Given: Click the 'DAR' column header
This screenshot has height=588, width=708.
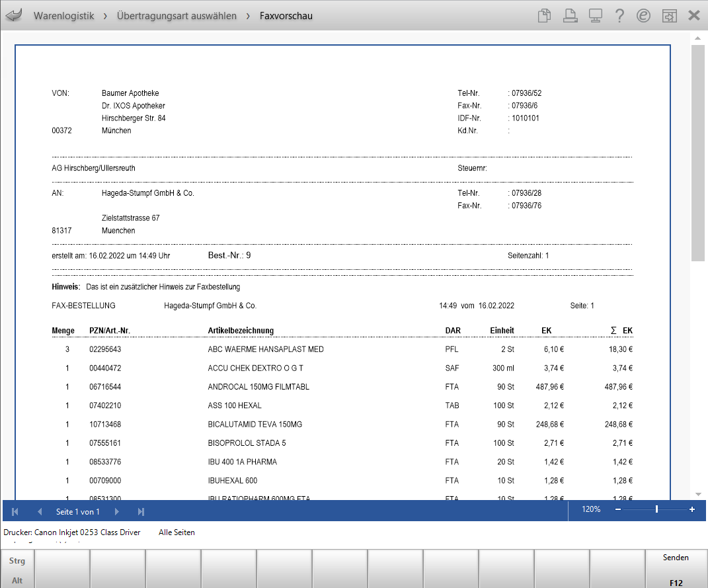Looking at the screenshot, I should click(x=453, y=331).
